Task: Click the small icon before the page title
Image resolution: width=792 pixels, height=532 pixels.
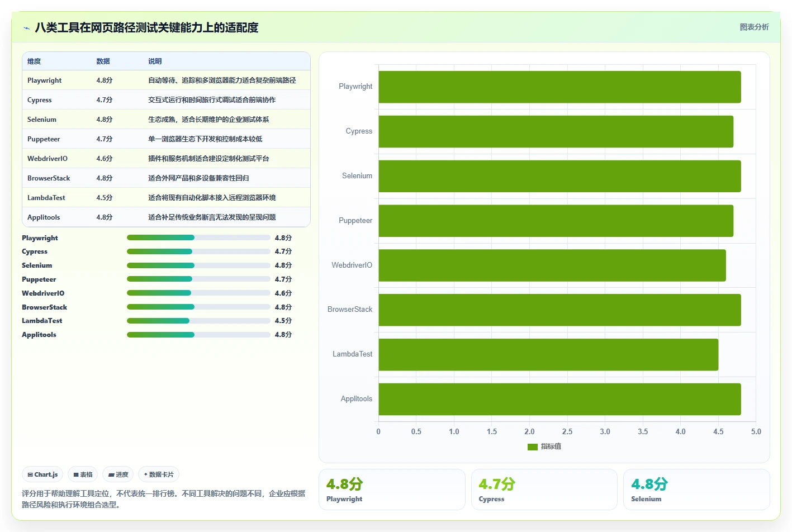Action: pyautogui.click(x=26, y=28)
